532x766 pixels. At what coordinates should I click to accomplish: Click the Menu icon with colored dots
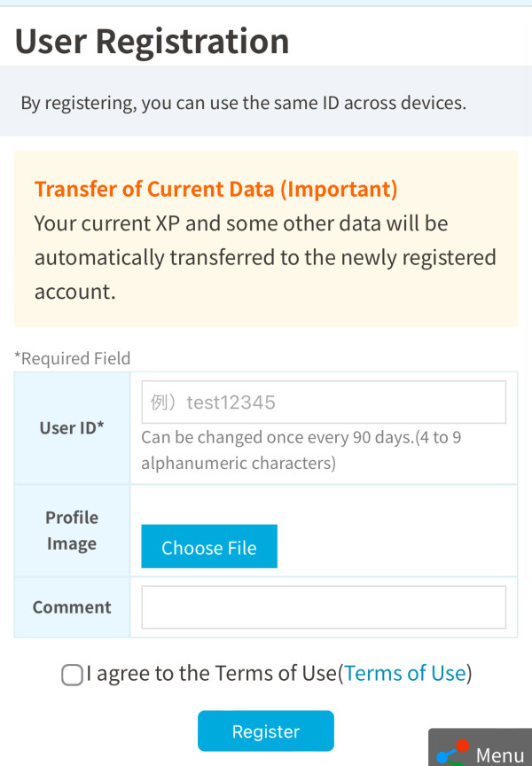tap(452, 753)
